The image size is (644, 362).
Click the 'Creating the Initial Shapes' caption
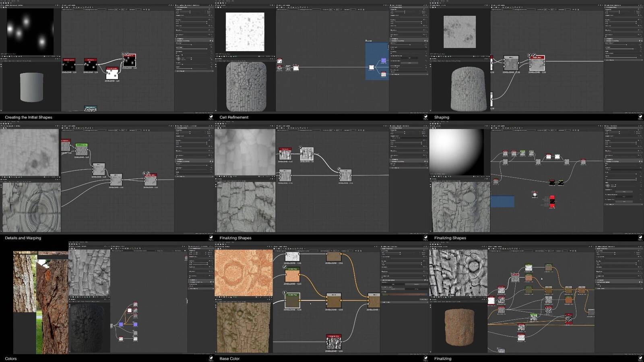coord(29,117)
